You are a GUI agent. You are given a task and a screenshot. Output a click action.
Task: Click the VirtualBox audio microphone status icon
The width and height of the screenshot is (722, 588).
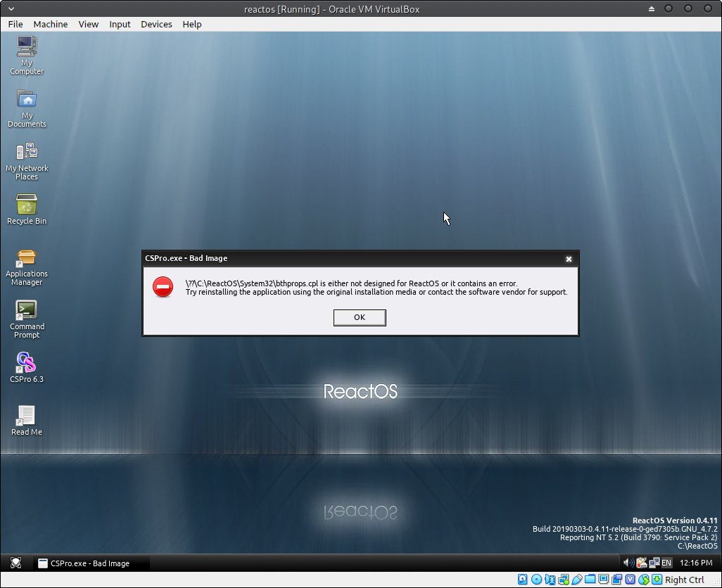(x=550, y=580)
